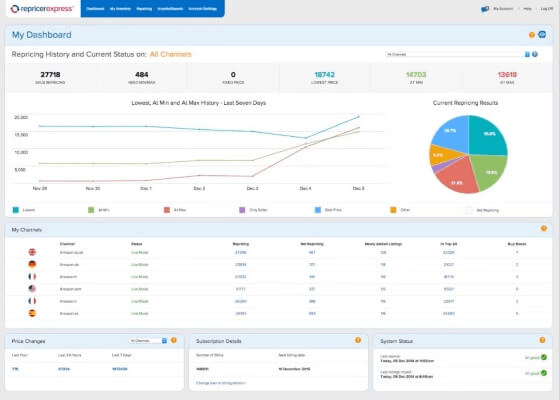Click the Change plan or billing details link

(x=221, y=383)
